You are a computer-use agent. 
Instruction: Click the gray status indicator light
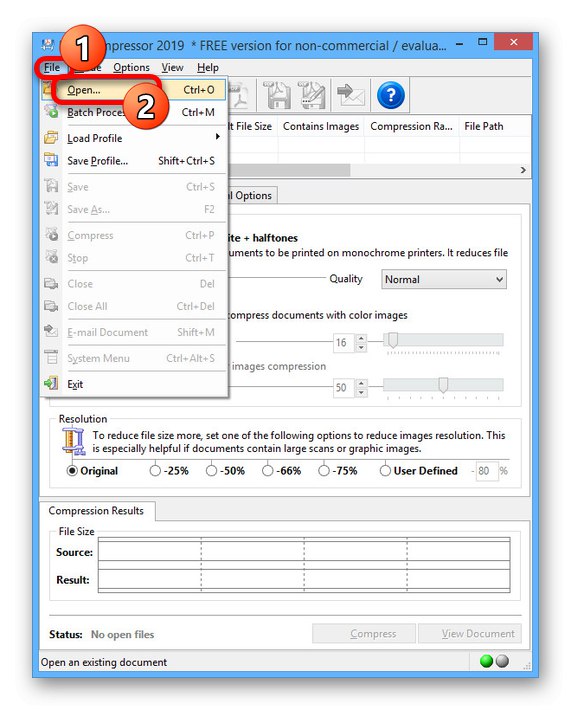[x=502, y=661]
